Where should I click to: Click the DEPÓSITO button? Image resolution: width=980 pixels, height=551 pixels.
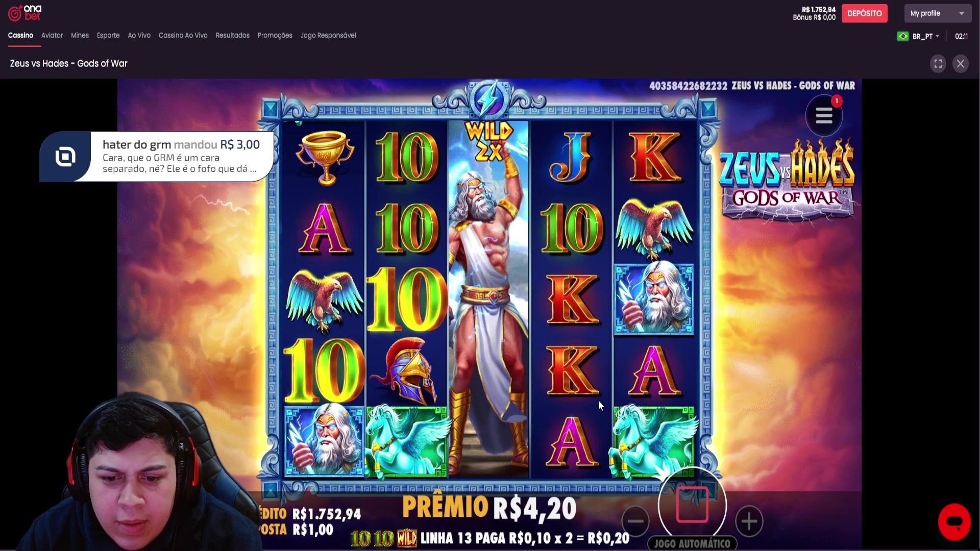[864, 13]
